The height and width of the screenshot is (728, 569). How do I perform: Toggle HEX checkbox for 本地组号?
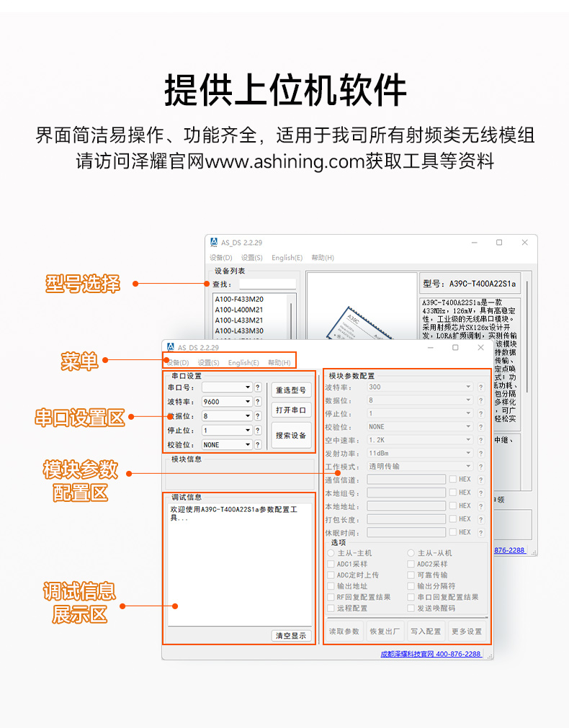[x=453, y=492]
